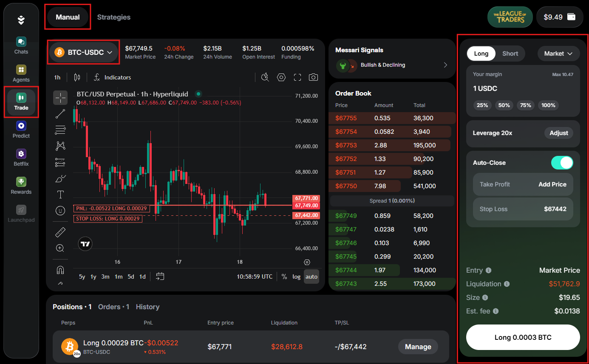This screenshot has width=589, height=364.
Task: Disable the Auto-Close toggle
Action: coord(562,163)
